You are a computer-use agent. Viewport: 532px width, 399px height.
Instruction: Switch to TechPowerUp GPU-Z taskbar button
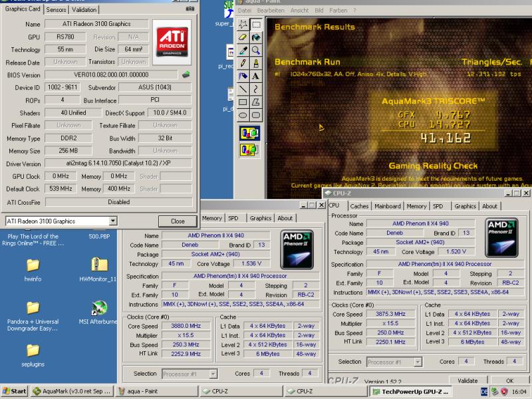[x=410, y=391]
